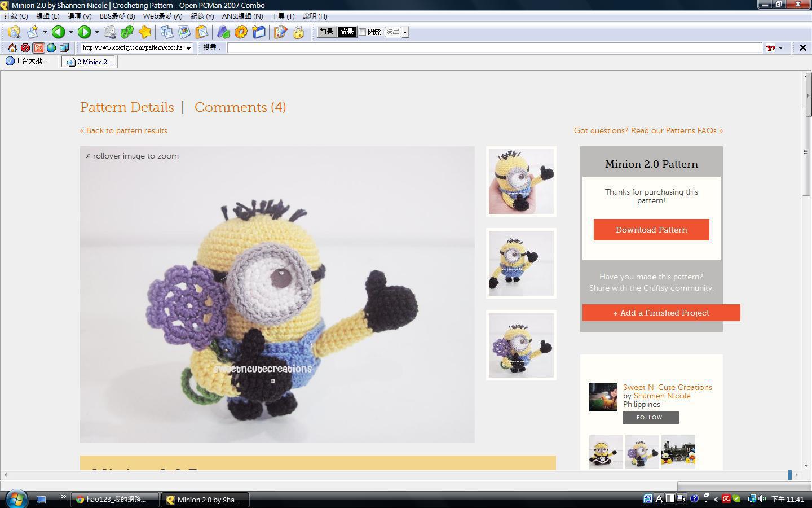Open the Comments (4) section link
Image resolution: width=812 pixels, height=508 pixels.
(x=240, y=107)
